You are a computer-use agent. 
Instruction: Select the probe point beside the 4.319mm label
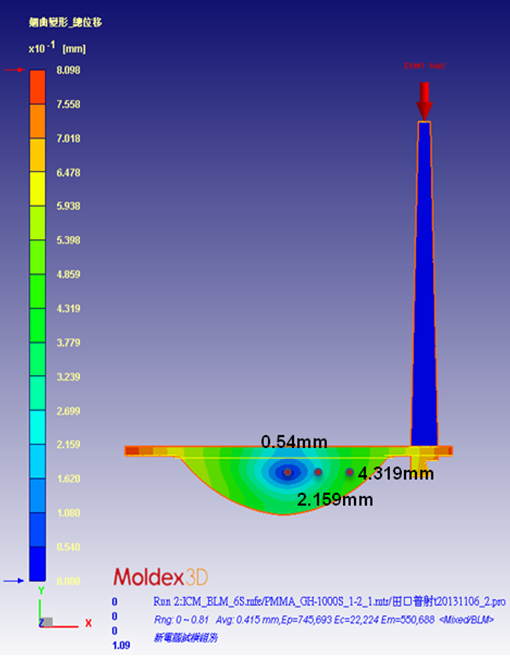(x=350, y=472)
